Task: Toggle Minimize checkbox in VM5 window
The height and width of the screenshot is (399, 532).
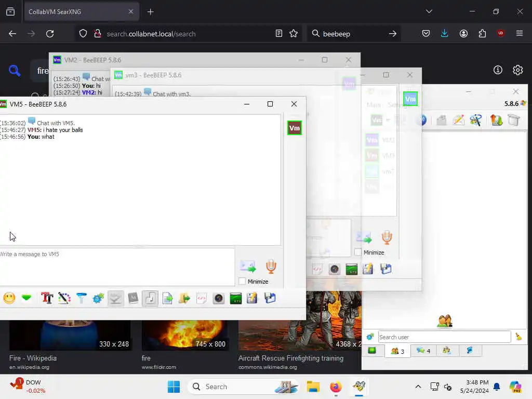Action: (242, 281)
